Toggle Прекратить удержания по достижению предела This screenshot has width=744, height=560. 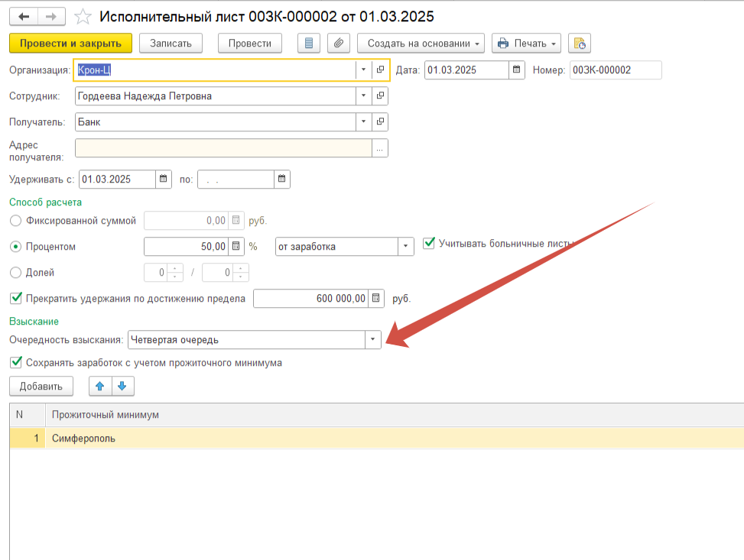pos(15,299)
